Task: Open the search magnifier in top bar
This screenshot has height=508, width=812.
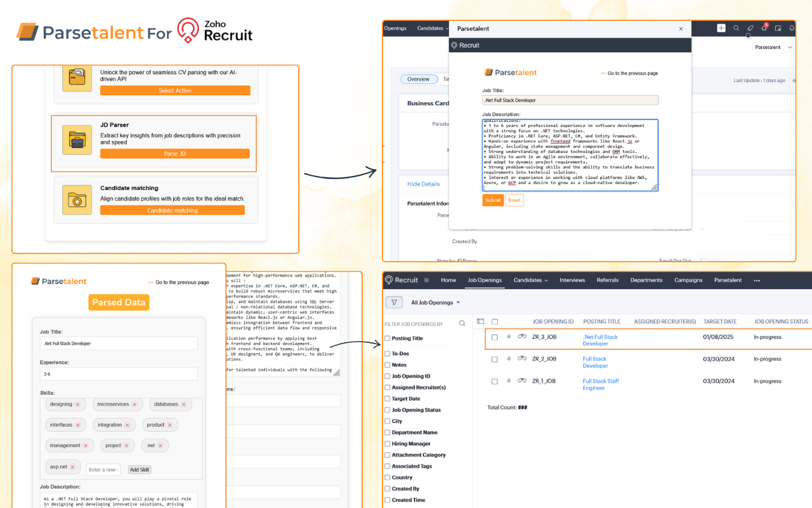Action: point(736,28)
